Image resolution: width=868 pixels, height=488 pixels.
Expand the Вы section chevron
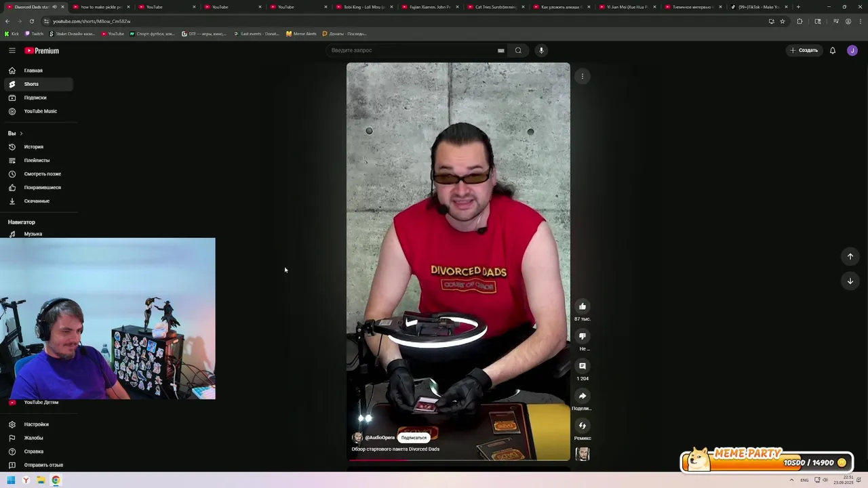(x=21, y=134)
